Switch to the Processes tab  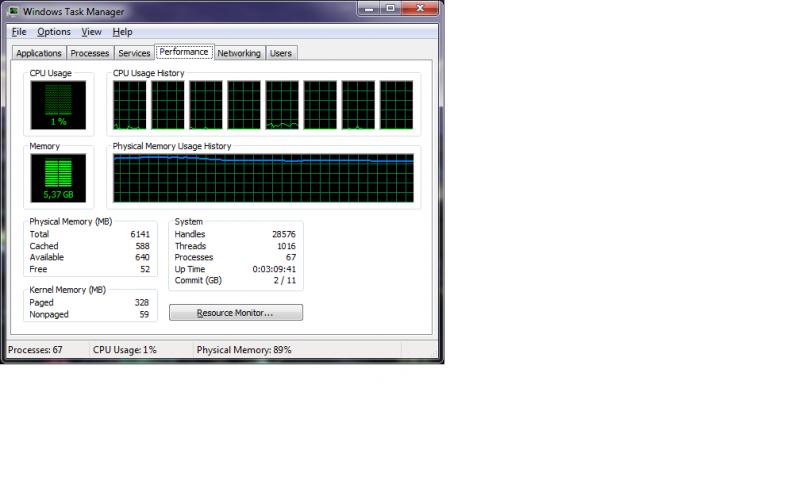pos(90,53)
